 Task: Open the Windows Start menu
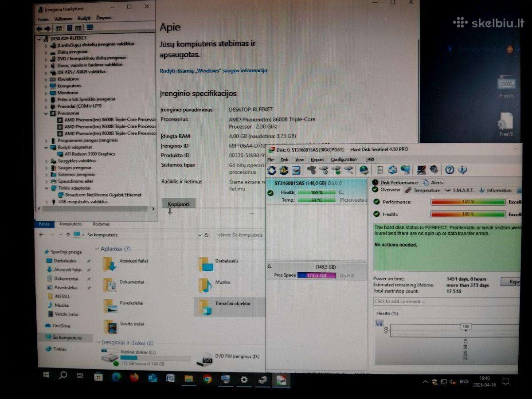[46, 376]
